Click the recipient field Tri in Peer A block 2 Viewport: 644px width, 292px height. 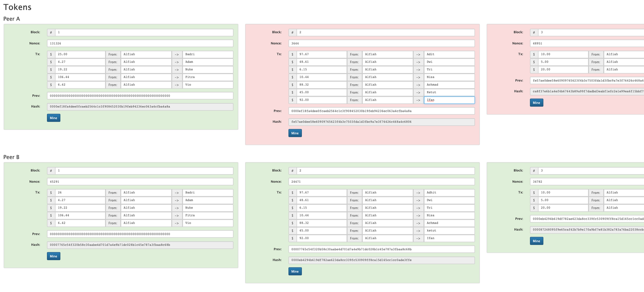(x=449, y=69)
